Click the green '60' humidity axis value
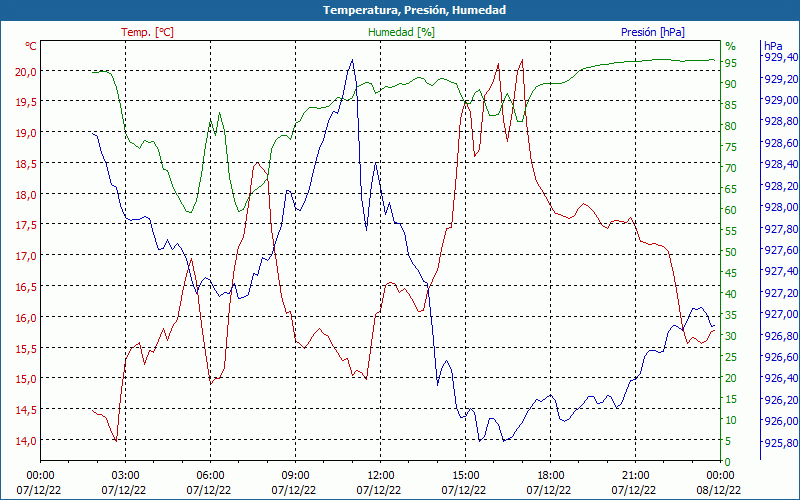 731,210
